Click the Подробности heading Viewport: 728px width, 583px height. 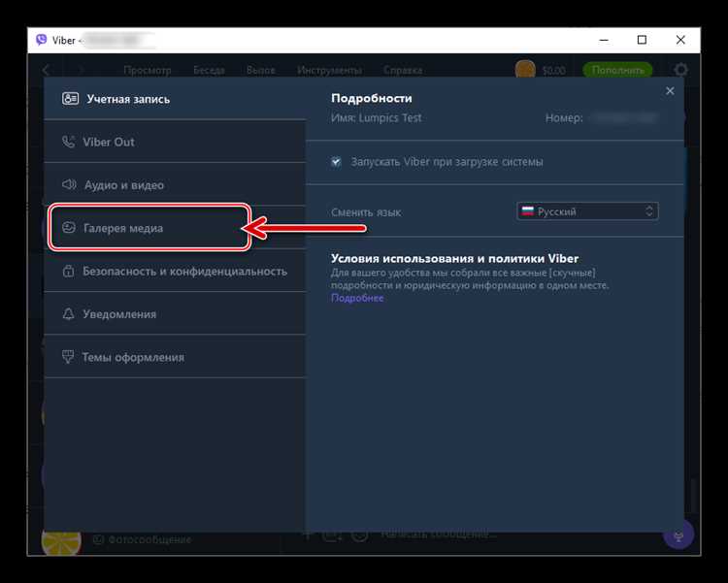click(x=372, y=98)
